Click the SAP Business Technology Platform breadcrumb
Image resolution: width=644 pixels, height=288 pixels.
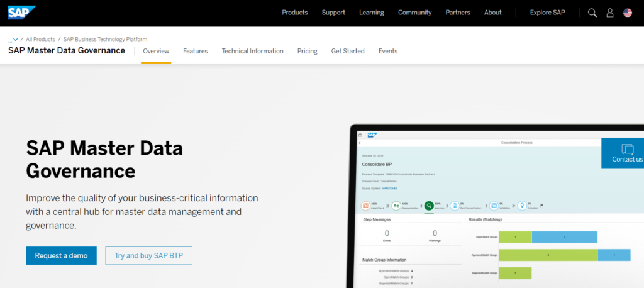pos(105,39)
